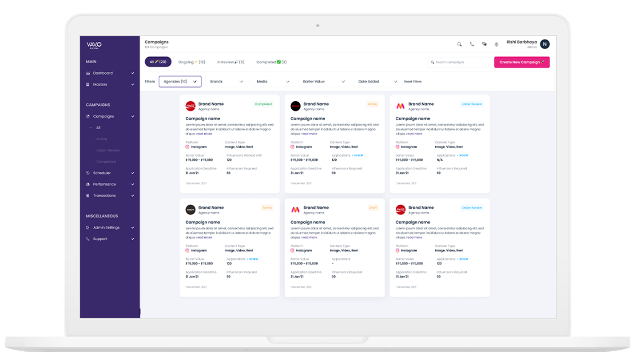Click the Performance chart icon in sidebar
The width and height of the screenshot is (636, 364).
(88, 184)
